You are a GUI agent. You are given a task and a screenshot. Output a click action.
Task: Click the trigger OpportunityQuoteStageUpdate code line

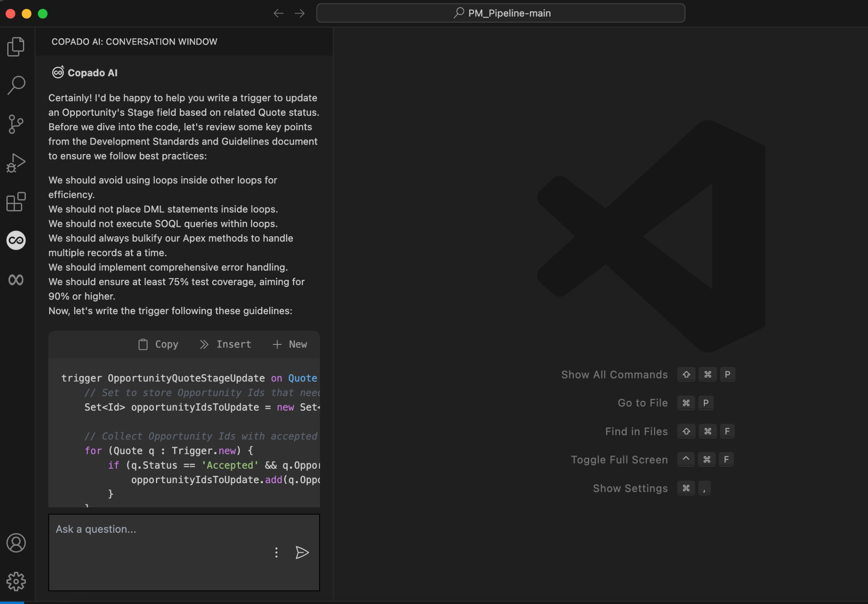pyautogui.click(x=189, y=378)
